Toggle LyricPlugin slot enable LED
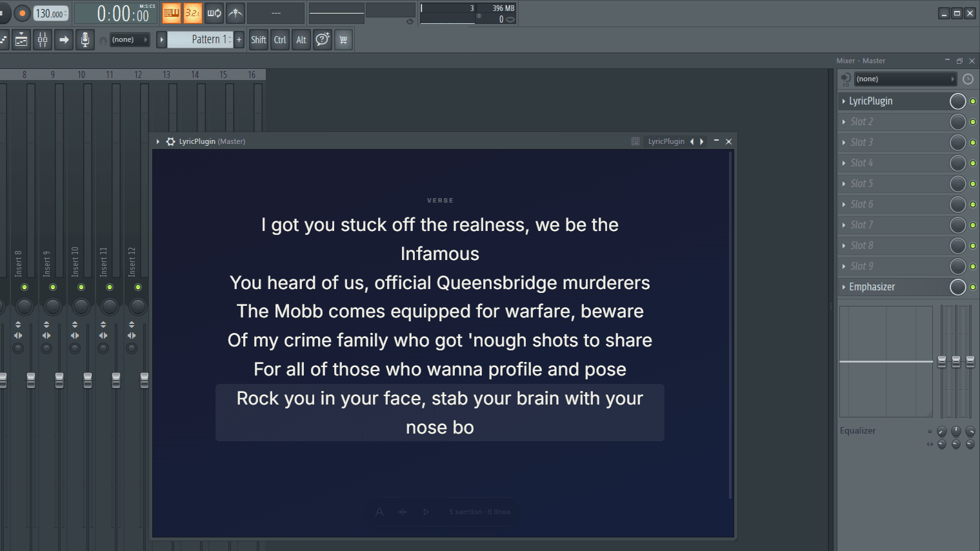The height and width of the screenshot is (551, 980). point(973,101)
